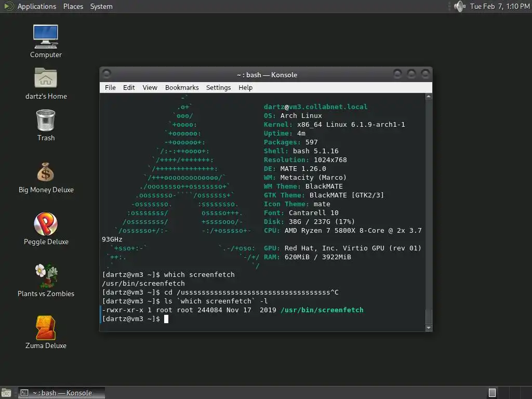Open Konsole Bookmarks menu
Screen dimensions: 532x399
pos(182,87)
